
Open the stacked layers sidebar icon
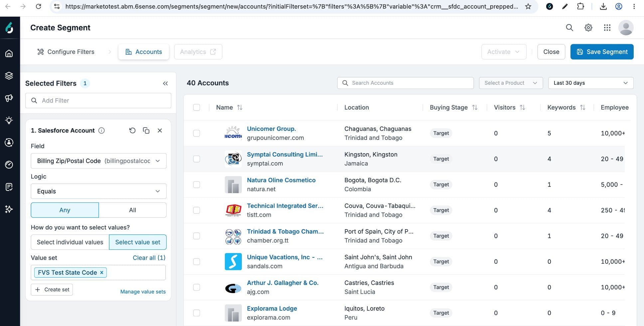[x=9, y=76]
